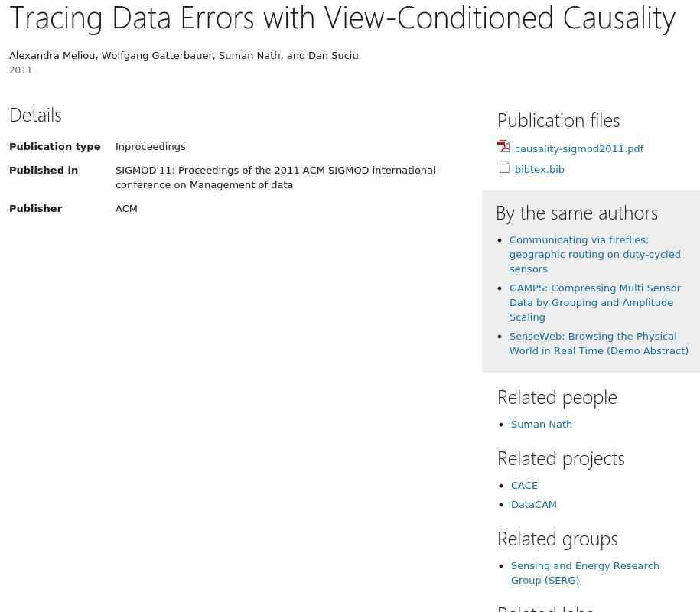Open the CACE related project
The image size is (700, 612).
coord(524,486)
